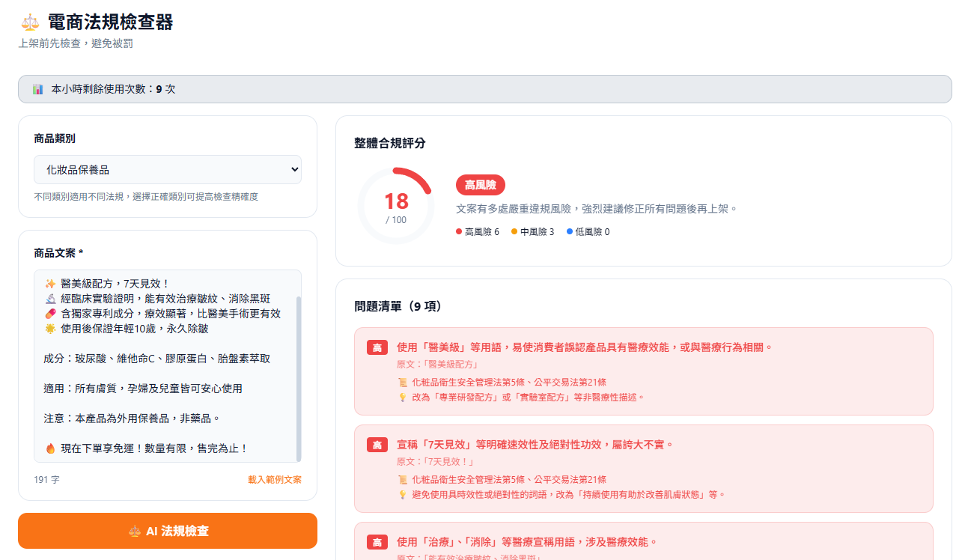Click lightbulb icon in 7天見效 issue card
The width and height of the screenshot is (968, 560).
point(402,495)
